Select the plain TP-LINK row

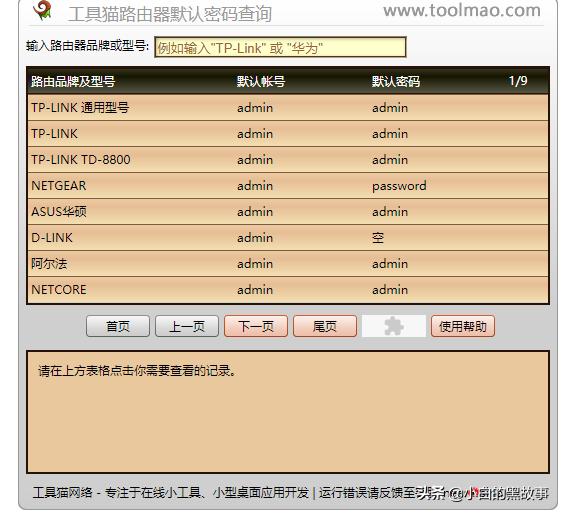click(x=288, y=134)
